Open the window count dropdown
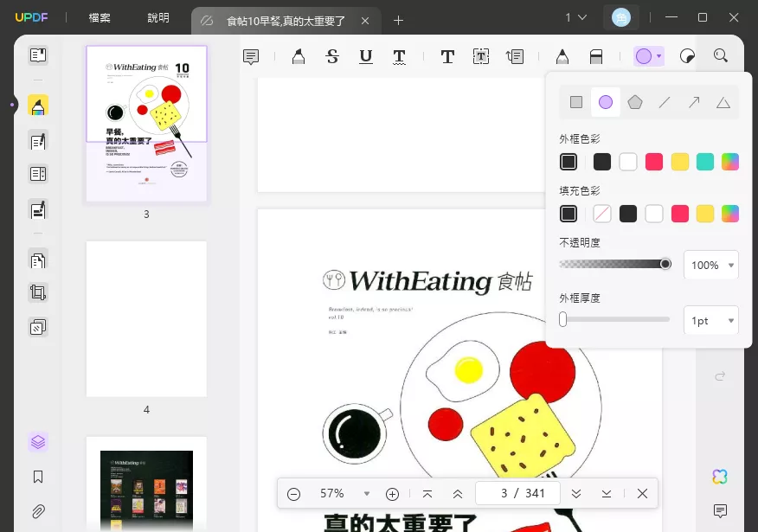Viewport: 758px width, 532px height. click(575, 18)
